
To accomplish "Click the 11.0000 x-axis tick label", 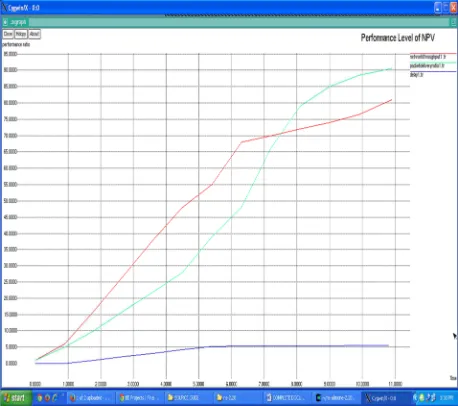I will 395,384.
